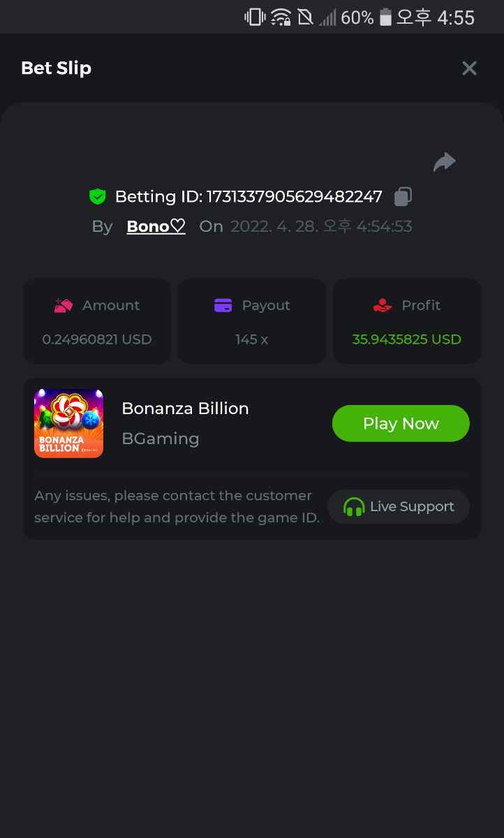Tap the vibrate mode status icon
Viewport: 504px width, 838px height.
click(255, 17)
